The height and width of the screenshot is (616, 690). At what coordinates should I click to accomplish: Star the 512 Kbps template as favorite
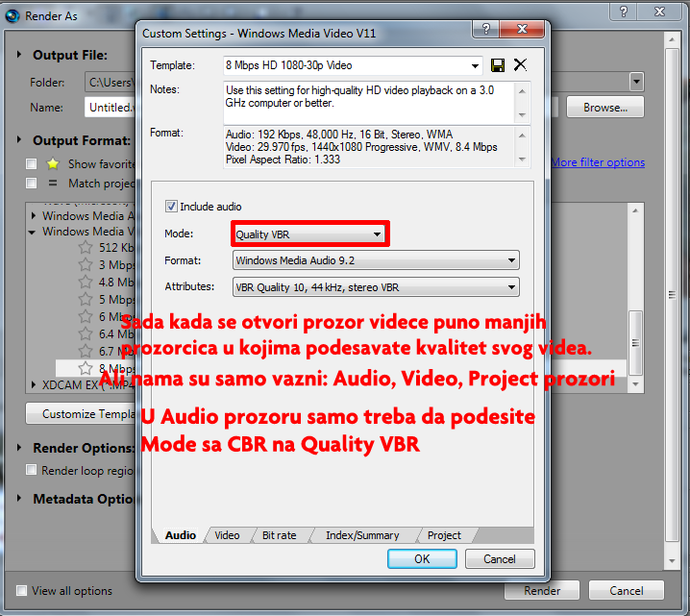tap(86, 247)
